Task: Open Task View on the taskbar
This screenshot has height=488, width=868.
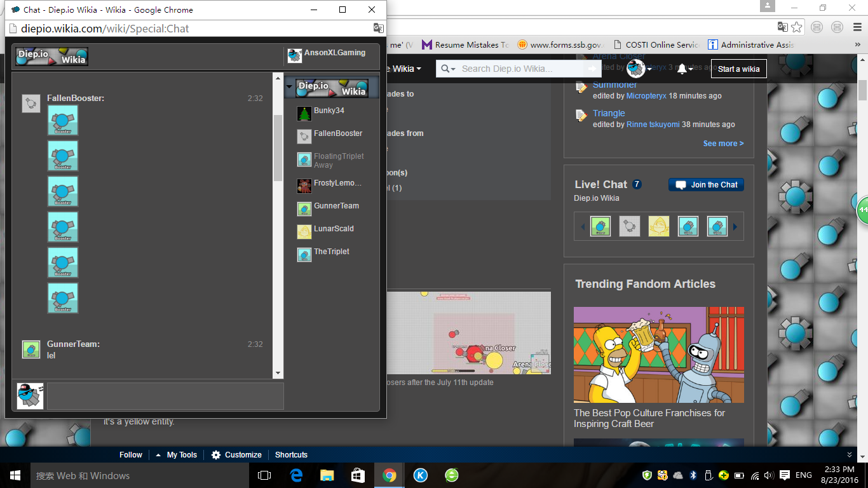Action: pyautogui.click(x=264, y=475)
